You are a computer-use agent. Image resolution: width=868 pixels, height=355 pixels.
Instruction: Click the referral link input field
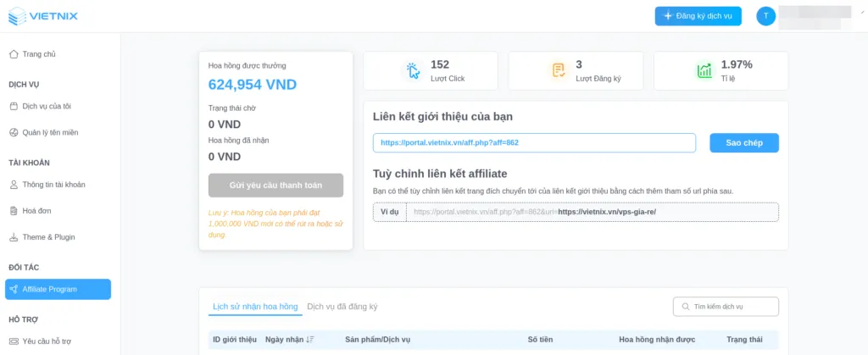coord(534,142)
